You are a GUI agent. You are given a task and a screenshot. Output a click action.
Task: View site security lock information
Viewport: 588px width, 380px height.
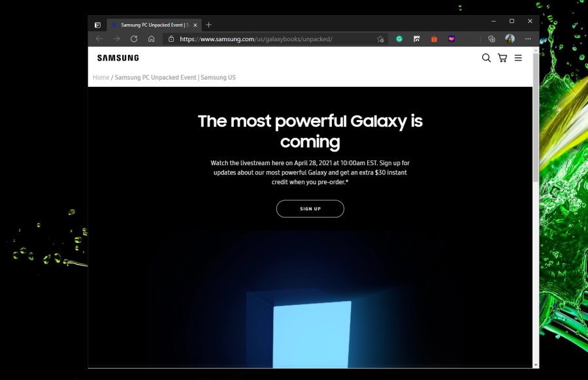[171, 39]
